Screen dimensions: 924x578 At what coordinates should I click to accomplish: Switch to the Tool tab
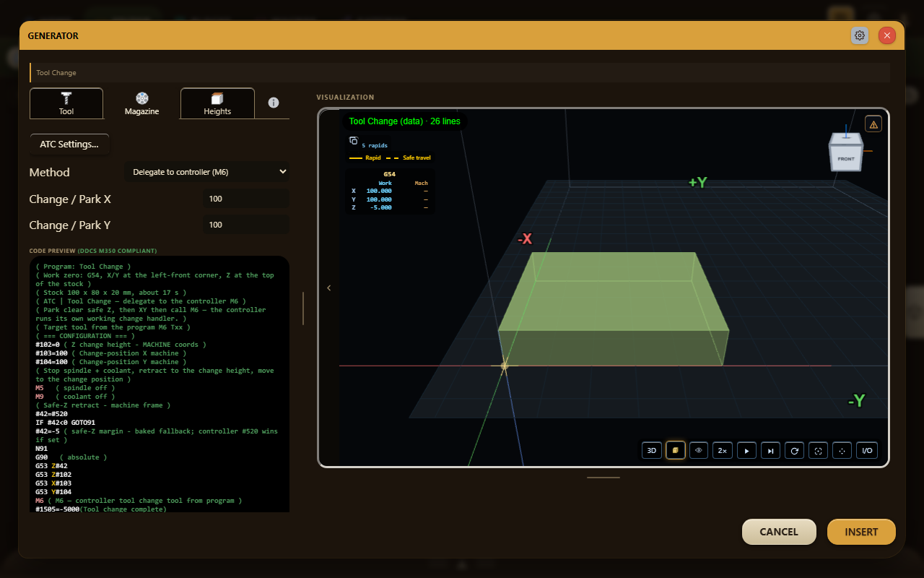pos(66,103)
